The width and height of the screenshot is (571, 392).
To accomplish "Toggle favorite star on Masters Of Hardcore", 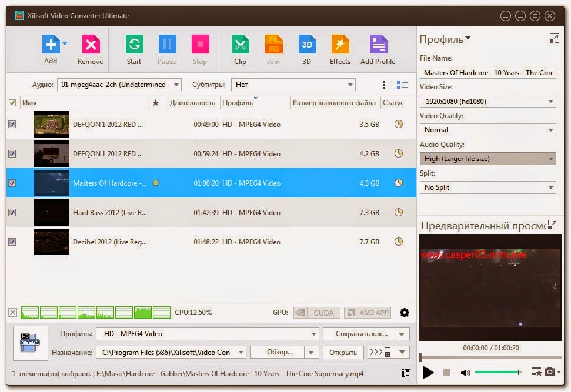I will coord(156,183).
